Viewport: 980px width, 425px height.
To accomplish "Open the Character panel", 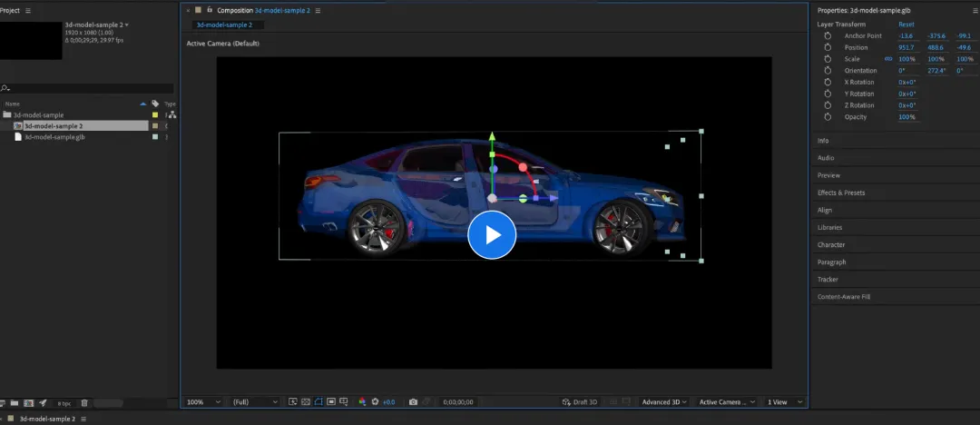I will pyautogui.click(x=831, y=244).
